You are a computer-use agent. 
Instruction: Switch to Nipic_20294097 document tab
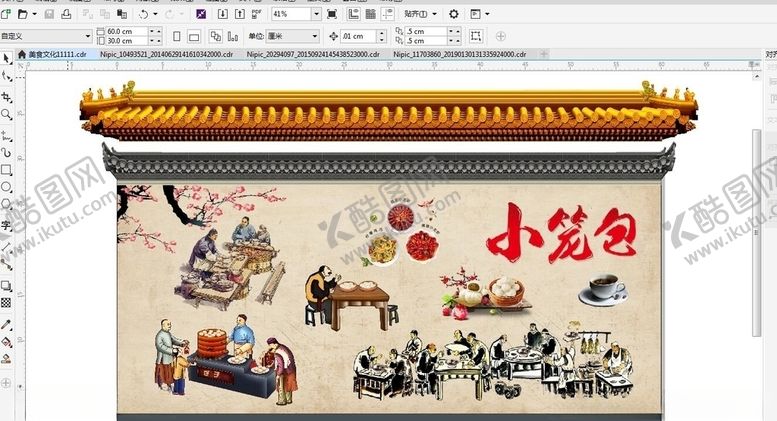click(x=313, y=54)
